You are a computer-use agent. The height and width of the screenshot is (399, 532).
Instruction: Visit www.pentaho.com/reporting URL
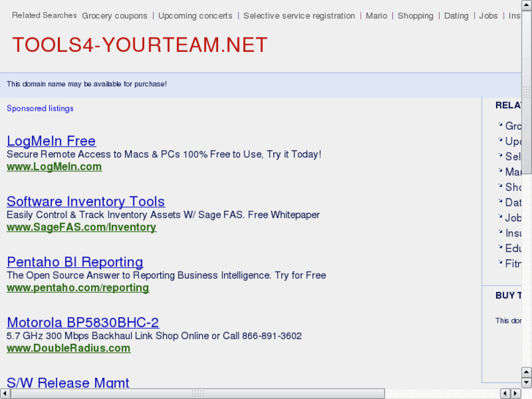point(78,288)
